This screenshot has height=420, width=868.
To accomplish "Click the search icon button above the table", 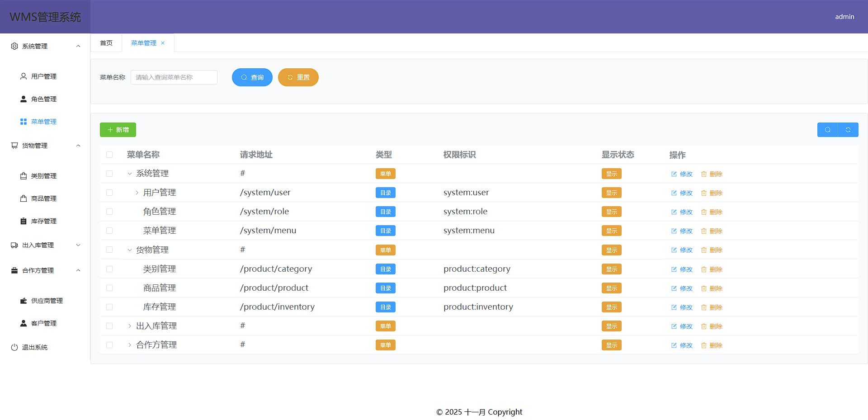I will tap(827, 130).
